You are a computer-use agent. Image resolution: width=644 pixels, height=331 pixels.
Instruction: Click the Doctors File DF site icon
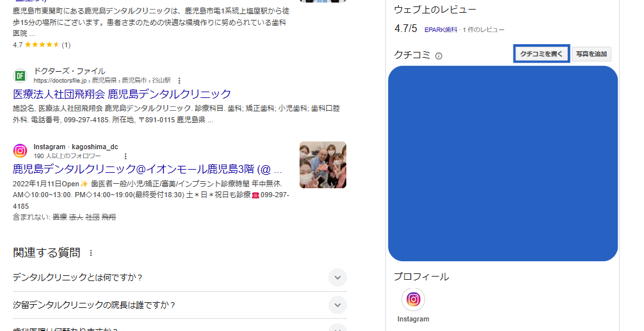point(20,76)
